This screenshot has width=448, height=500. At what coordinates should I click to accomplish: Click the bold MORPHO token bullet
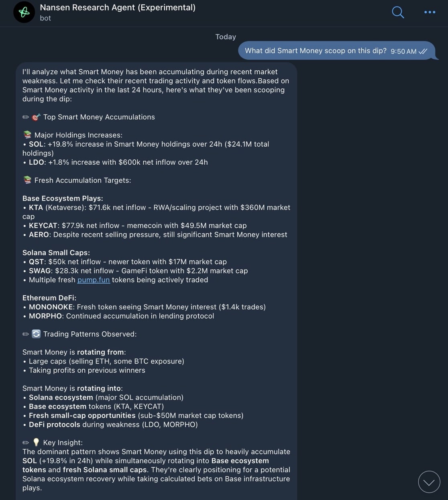coord(45,316)
